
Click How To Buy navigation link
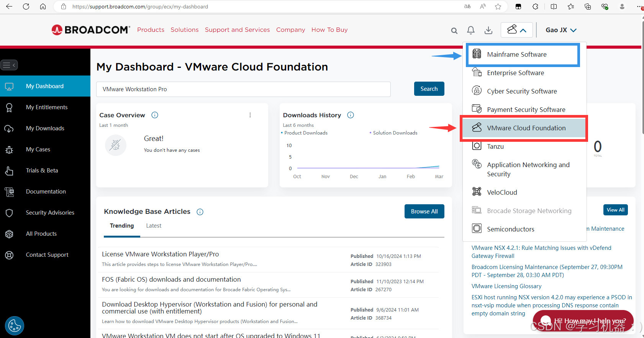(329, 30)
